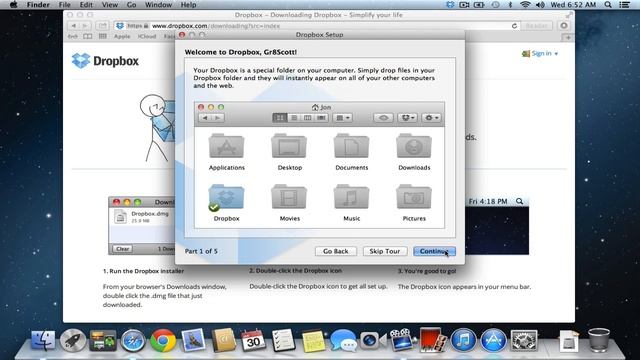Open Photo Booth from the Dock
The width and height of the screenshot is (640, 360).
tap(433, 340)
